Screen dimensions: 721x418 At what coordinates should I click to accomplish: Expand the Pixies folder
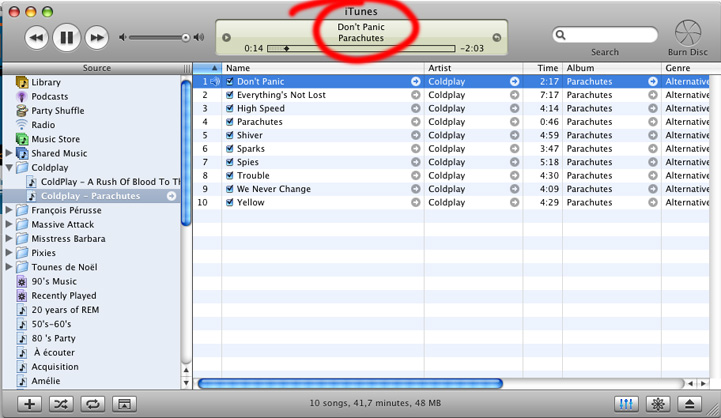tap(9, 253)
